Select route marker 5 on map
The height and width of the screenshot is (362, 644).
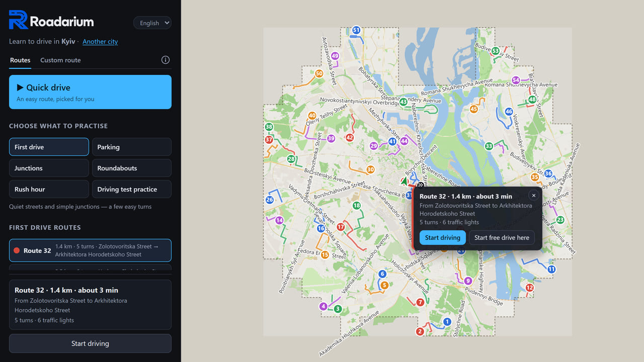point(384,285)
